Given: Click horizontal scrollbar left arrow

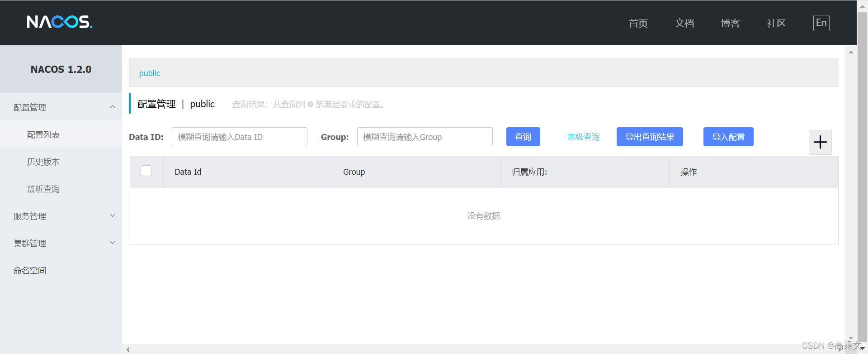Looking at the screenshot, I should pyautogui.click(x=127, y=349).
